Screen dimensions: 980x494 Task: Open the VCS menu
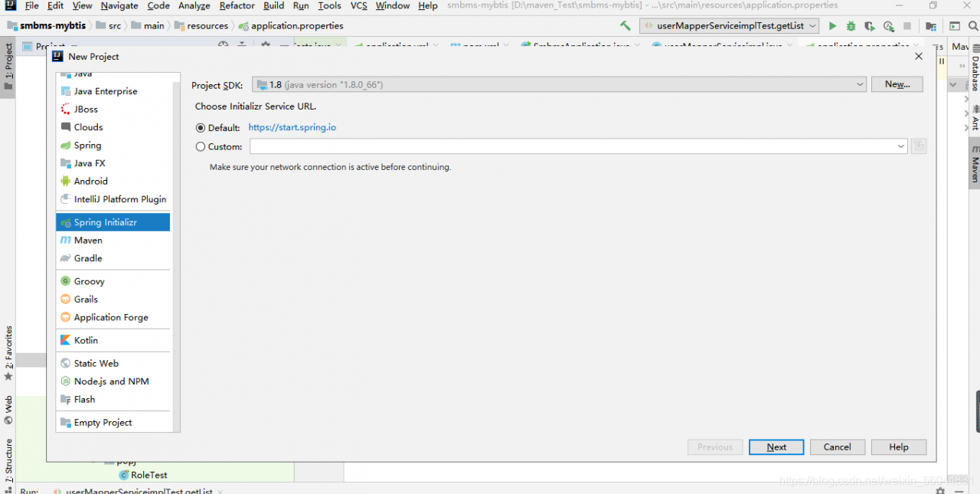pyautogui.click(x=359, y=5)
